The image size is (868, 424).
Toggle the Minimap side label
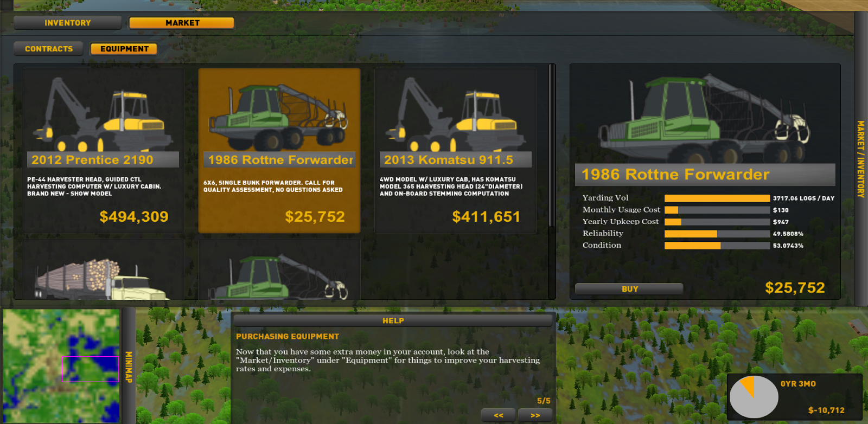(129, 367)
